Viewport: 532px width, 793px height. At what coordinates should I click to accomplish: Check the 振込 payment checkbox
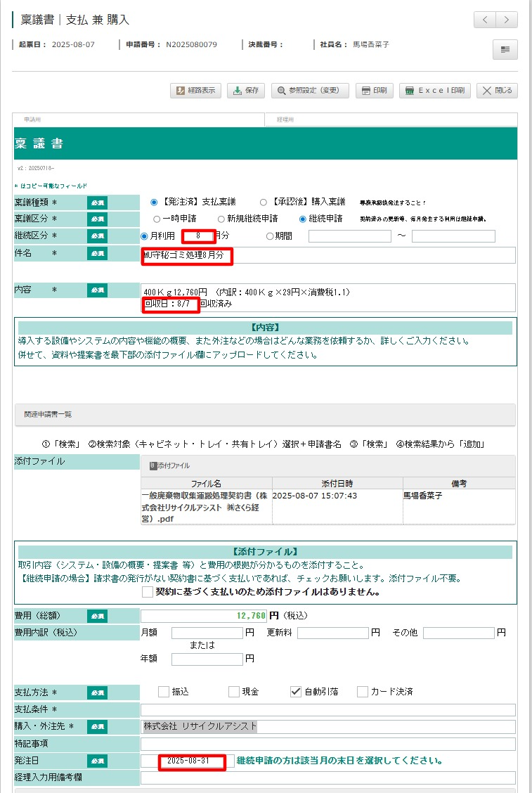[164, 692]
